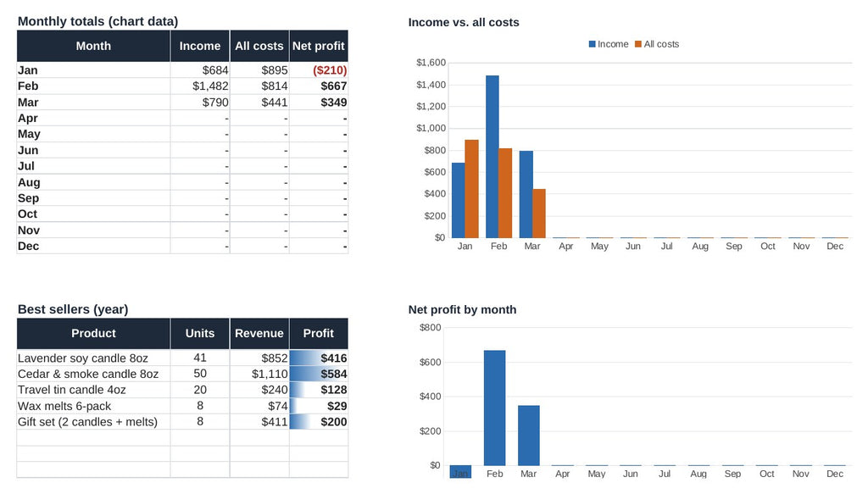Select the Units column header
The width and height of the screenshot is (868, 494).
200,334
